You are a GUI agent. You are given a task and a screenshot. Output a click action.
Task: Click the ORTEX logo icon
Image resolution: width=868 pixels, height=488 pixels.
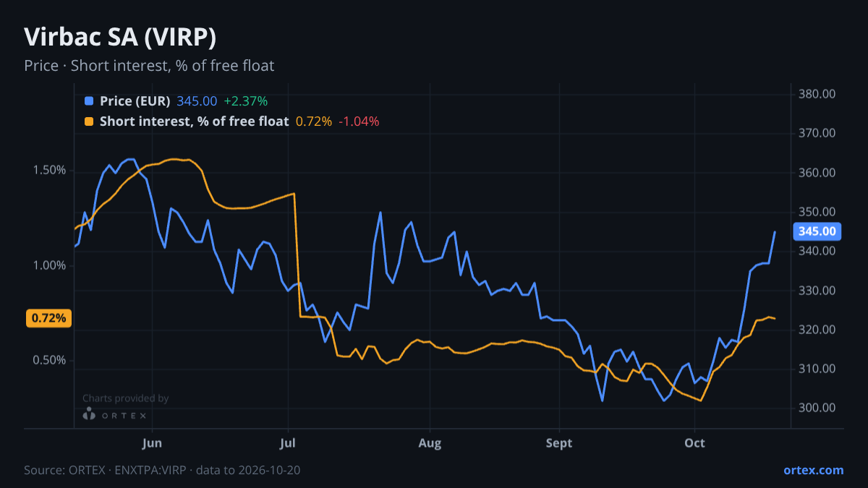[x=89, y=415]
